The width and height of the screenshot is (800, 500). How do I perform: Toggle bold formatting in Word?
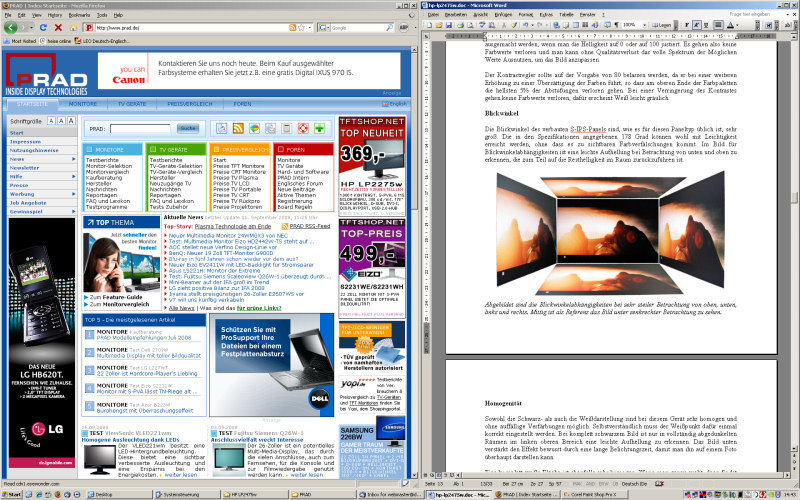tap(687, 24)
